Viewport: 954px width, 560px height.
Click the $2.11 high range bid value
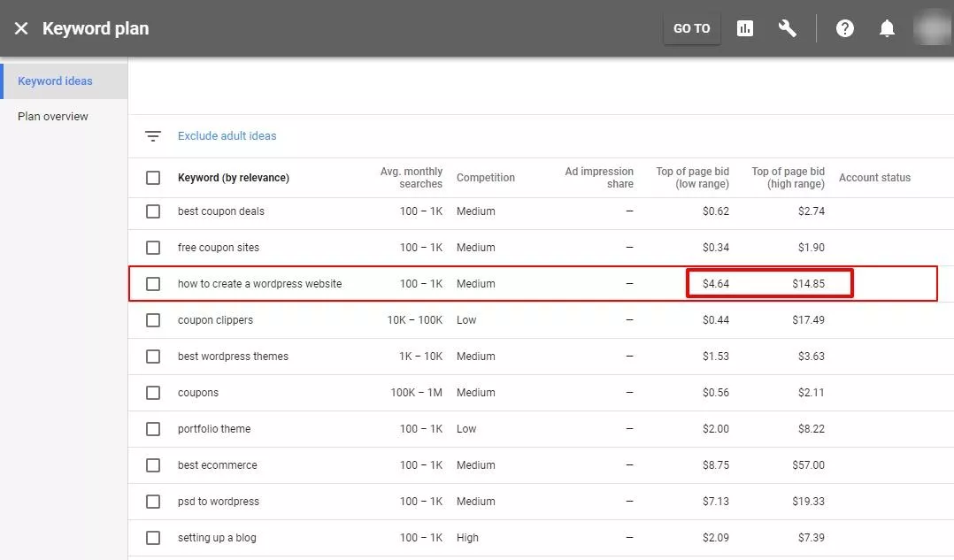(x=812, y=393)
